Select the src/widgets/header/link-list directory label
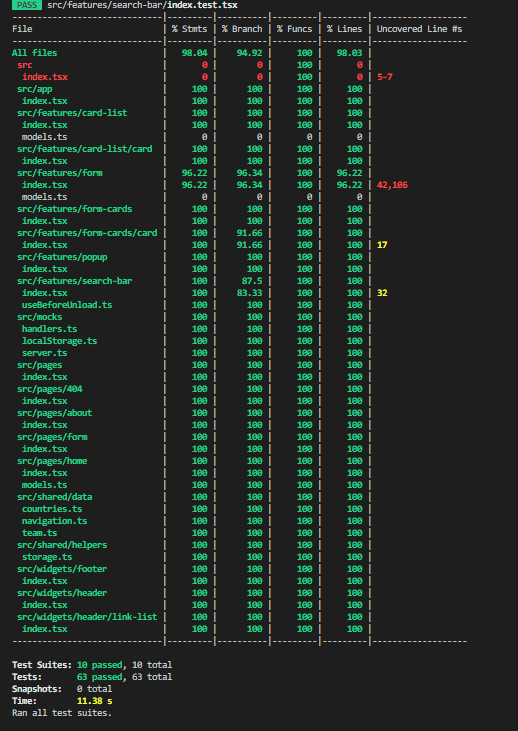518x731 pixels. tap(87, 617)
